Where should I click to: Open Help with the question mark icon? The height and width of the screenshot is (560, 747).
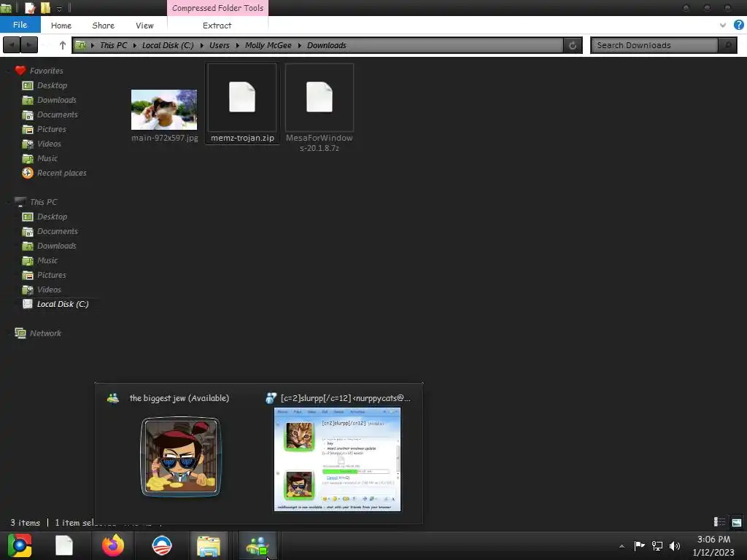tap(739, 25)
